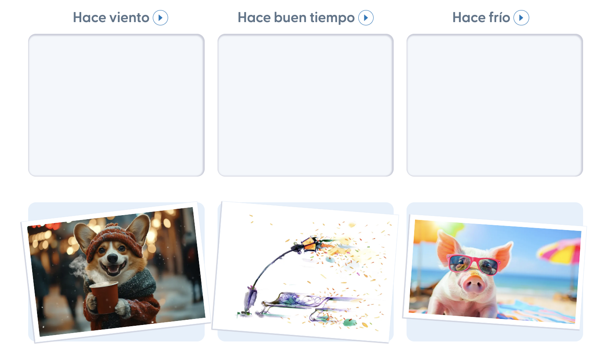606x364 pixels.
Task: Pick the windy street lamp illustration
Action: point(306,272)
